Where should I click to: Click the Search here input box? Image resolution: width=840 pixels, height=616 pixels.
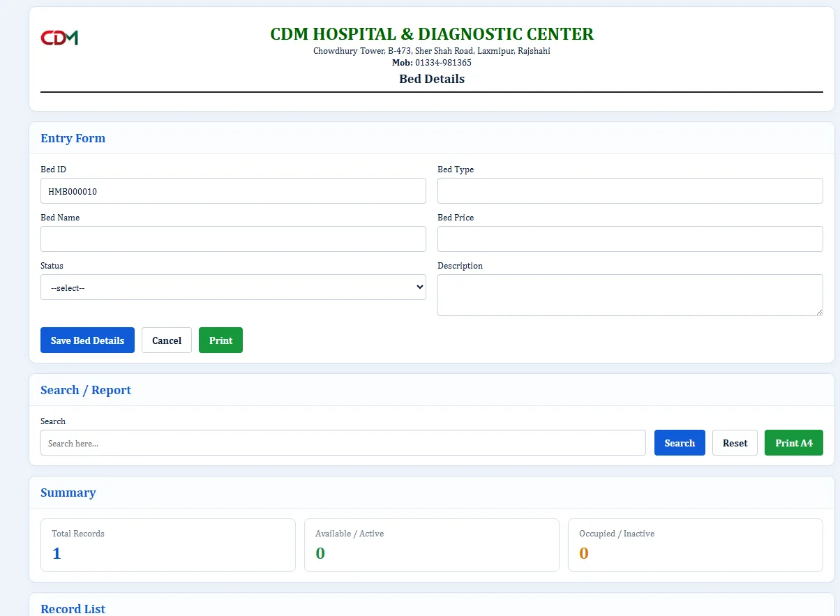tap(343, 443)
